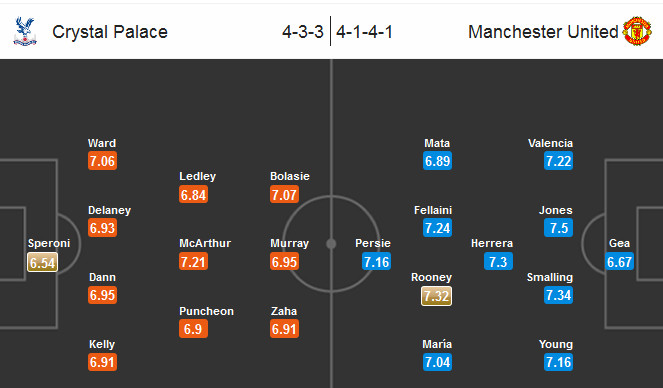Viewport: 663px width, 388px height.
Task: Click McArthur's 7.21 rating badge
Action: pos(193,262)
